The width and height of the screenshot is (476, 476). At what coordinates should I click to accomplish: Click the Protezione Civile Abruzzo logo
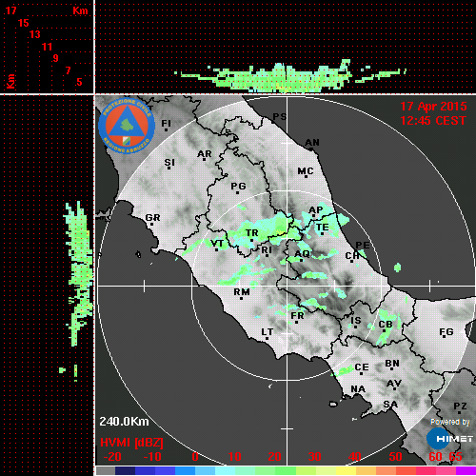tap(127, 126)
